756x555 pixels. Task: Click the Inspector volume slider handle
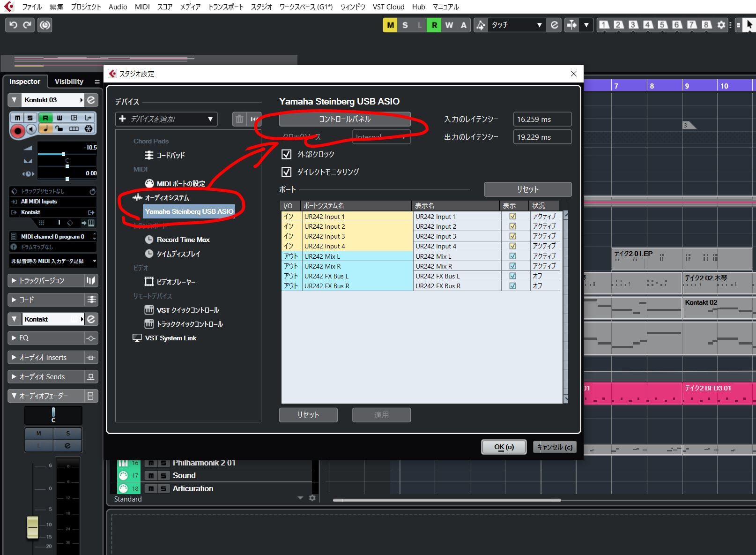pos(63,154)
